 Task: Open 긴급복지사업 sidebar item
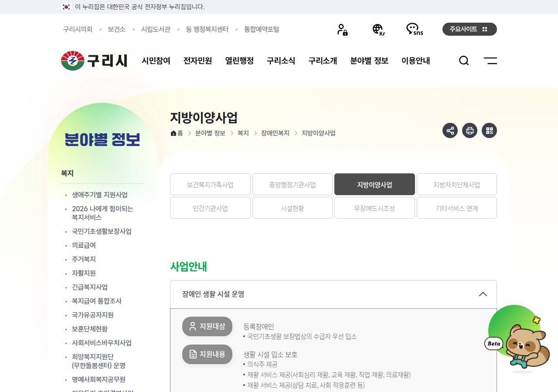point(90,287)
